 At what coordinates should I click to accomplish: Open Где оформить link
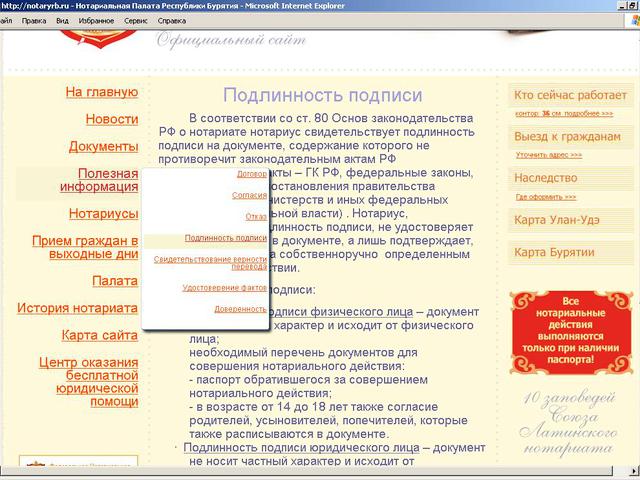546,197
